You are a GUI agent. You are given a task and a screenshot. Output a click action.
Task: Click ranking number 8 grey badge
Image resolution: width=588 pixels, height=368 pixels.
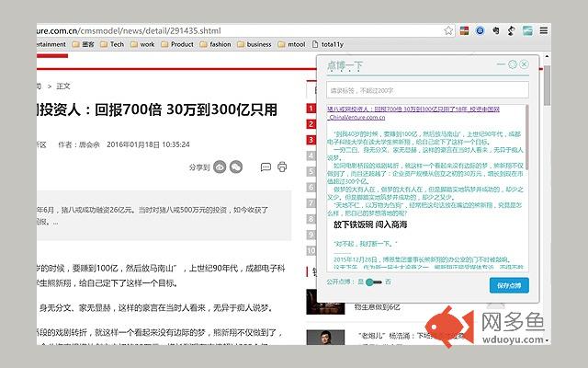[x=311, y=219]
